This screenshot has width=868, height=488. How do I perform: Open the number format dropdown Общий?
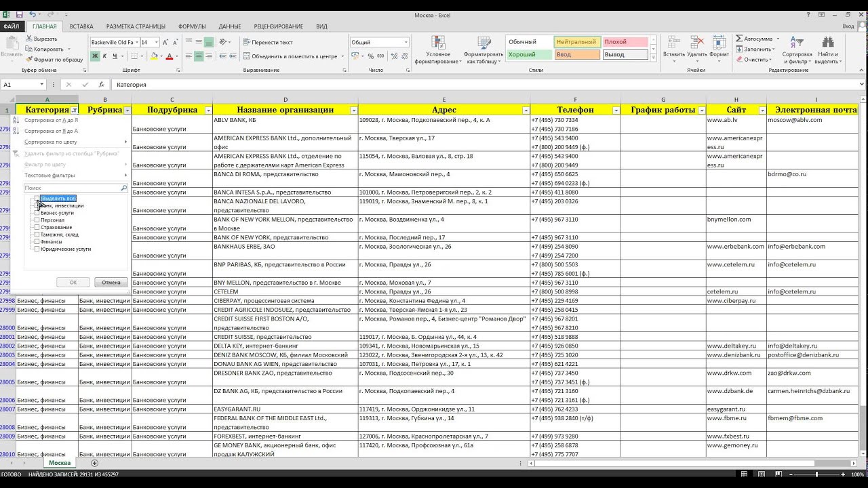pos(406,42)
